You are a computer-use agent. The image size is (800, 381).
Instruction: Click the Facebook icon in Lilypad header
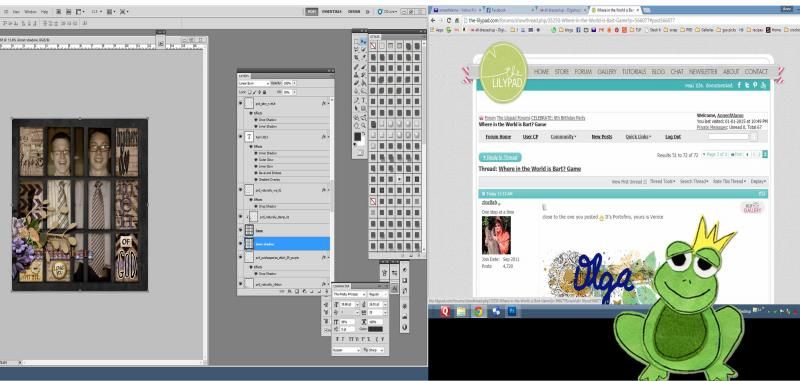(739, 85)
